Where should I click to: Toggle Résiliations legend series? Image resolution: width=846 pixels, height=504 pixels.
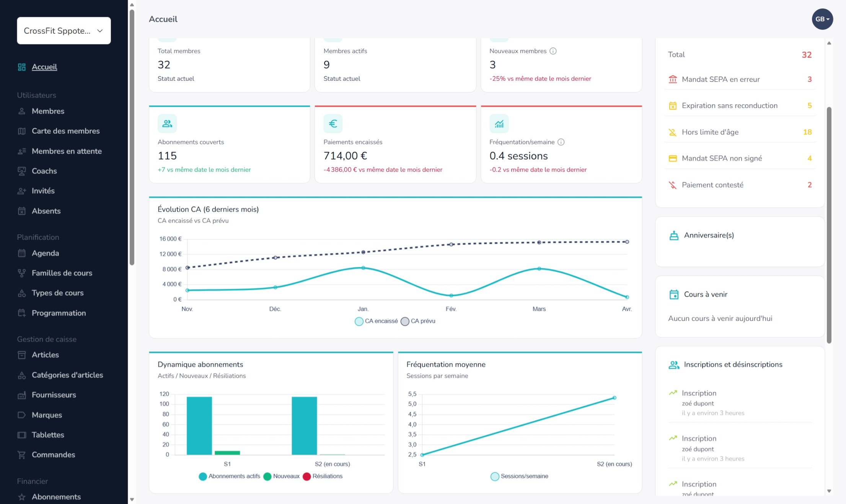[323, 476]
